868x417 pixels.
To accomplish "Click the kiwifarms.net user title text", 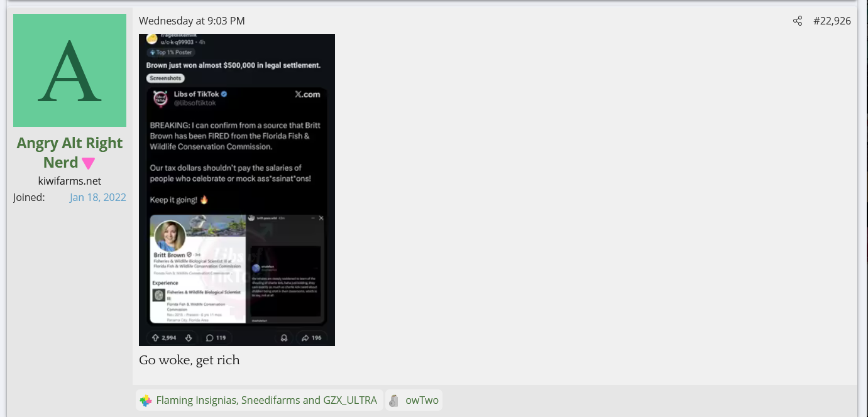I will [x=70, y=181].
